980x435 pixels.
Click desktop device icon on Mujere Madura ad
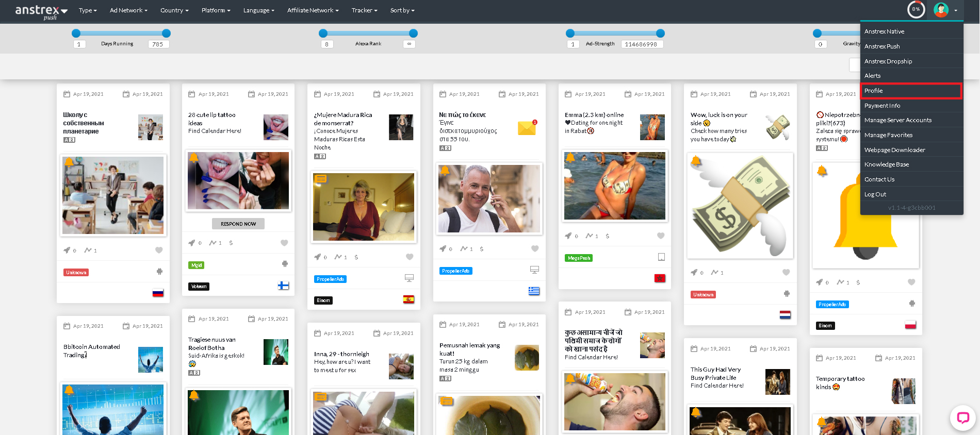409,278
